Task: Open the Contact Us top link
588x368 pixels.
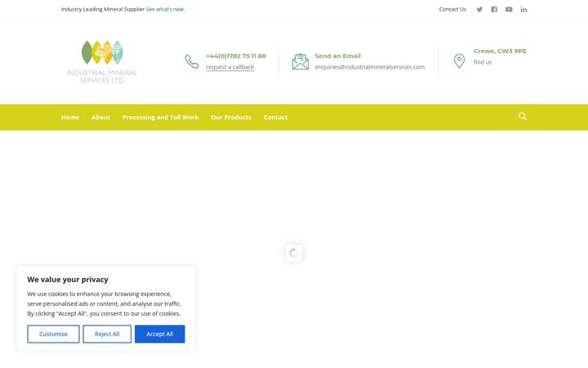Action: [452, 9]
